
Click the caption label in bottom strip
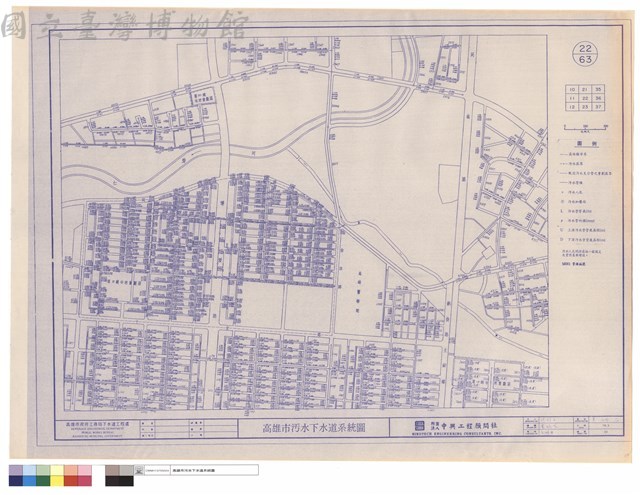(x=193, y=471)
